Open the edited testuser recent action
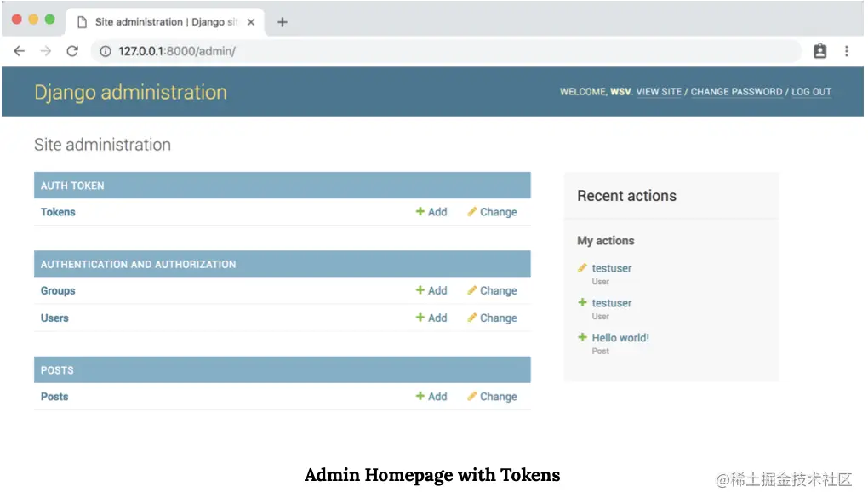This screenshot has width=868, height=504. coord(612,268)
